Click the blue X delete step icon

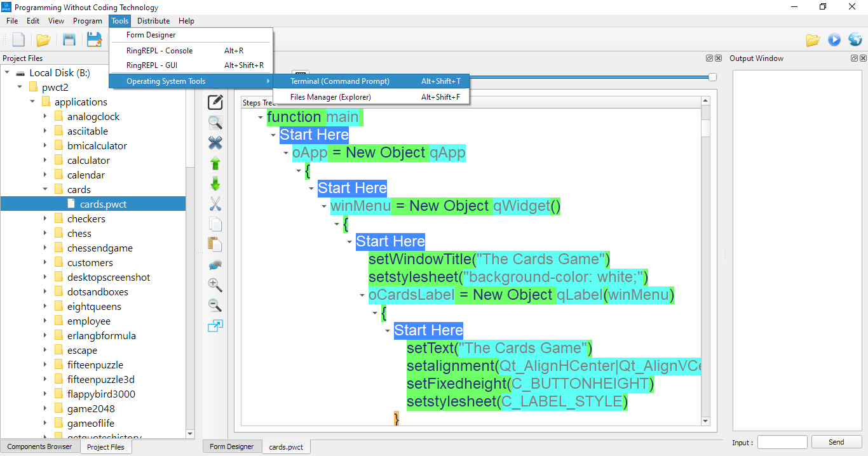click(x=215, y=143)
